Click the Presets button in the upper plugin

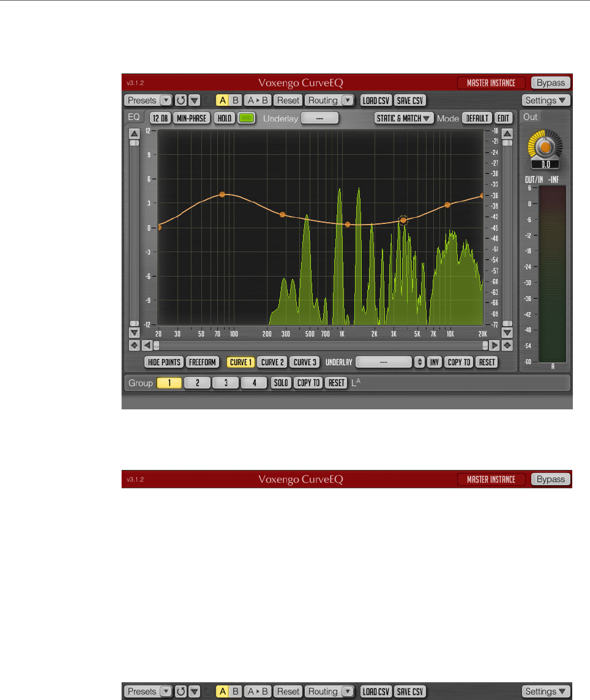pos(142,100)
